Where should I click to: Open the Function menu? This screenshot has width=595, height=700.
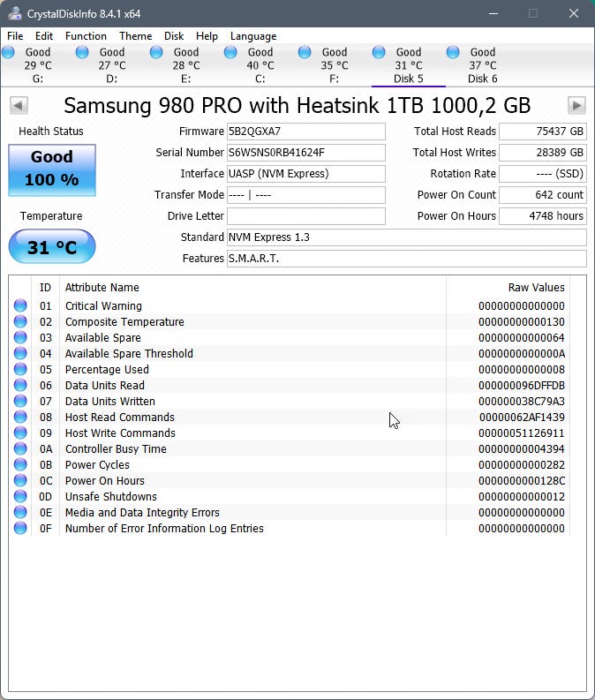point(86,36)
